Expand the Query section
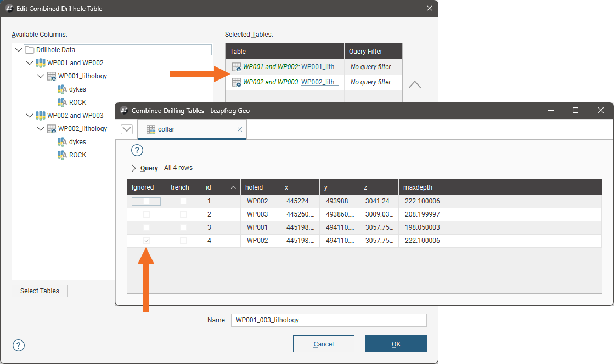This screenshot has width=614, height=364. (134, 168)
